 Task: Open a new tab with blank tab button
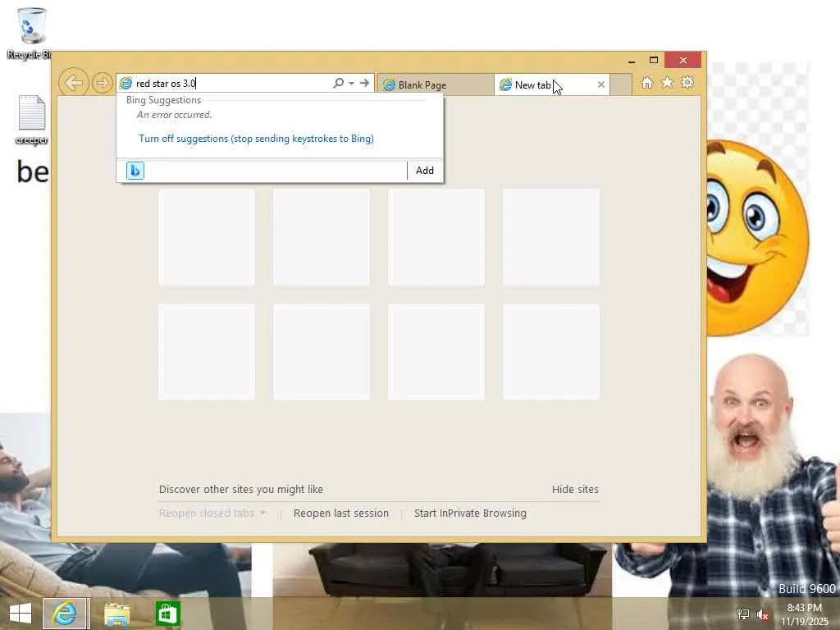point(621,85)
